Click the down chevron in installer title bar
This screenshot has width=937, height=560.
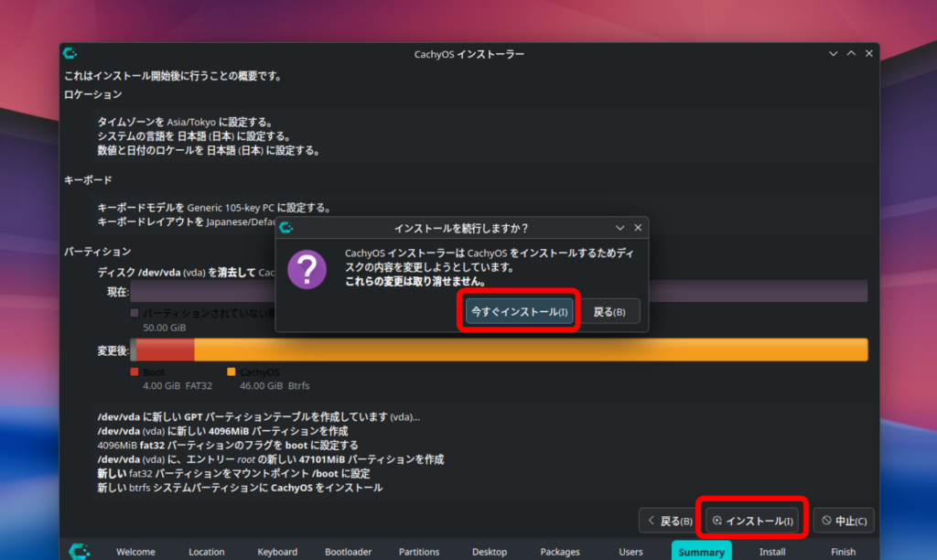pos(833,54)
